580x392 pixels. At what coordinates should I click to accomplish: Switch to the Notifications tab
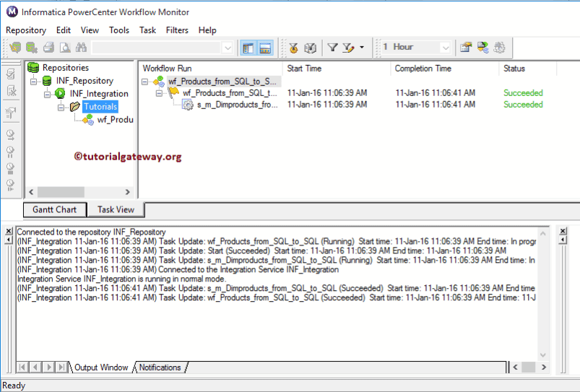pyautogui.click(x=160, y=367)
